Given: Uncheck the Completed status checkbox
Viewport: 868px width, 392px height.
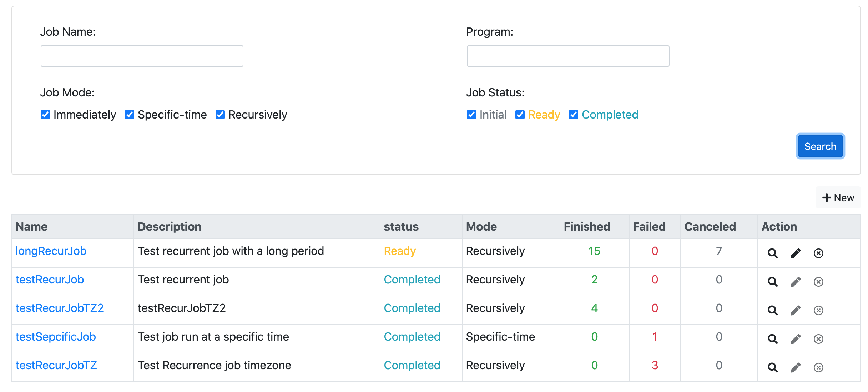Looking at the screenshot, I should [574, 115].
